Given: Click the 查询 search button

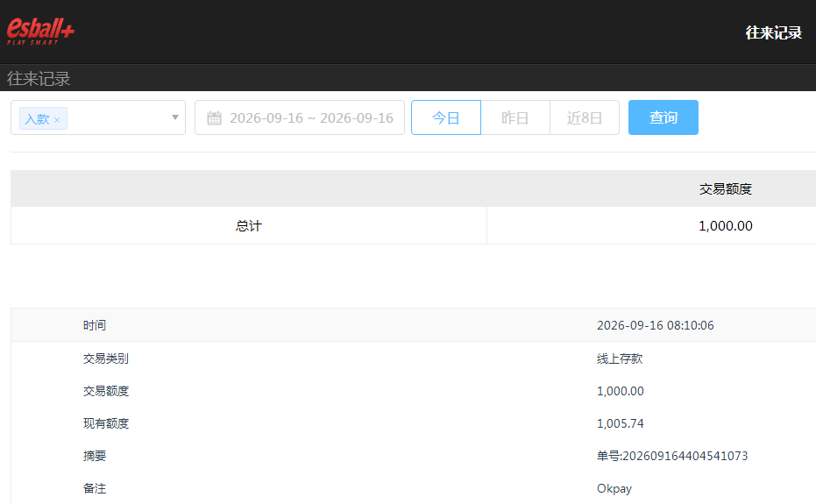Looking at the screenshot, I should click(x=663, y=117).
